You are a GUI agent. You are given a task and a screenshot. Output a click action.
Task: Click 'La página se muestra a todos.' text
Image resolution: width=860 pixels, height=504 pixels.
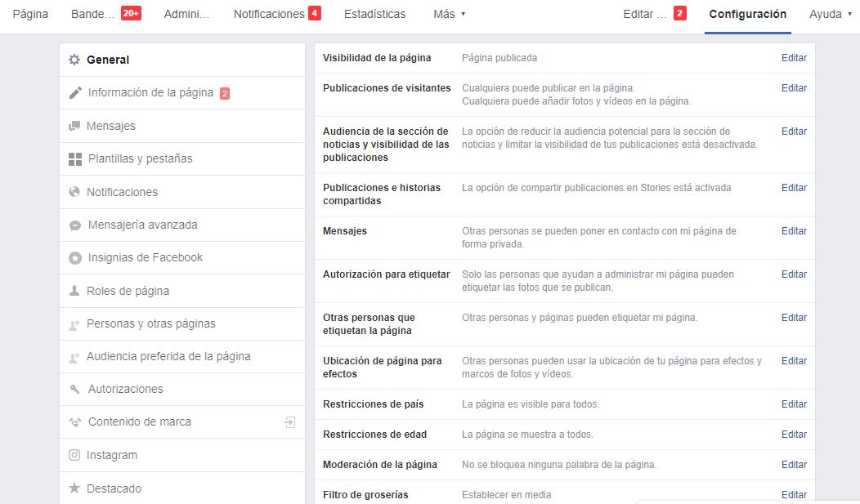click(527, 434)
